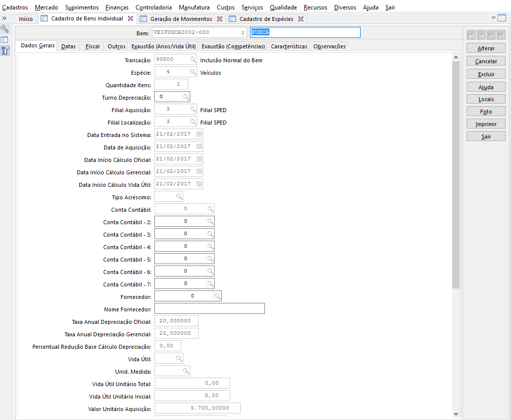Open the Manufatura menu
The height and width of the screenshot is (420, 511).
[x=194, y=7]
